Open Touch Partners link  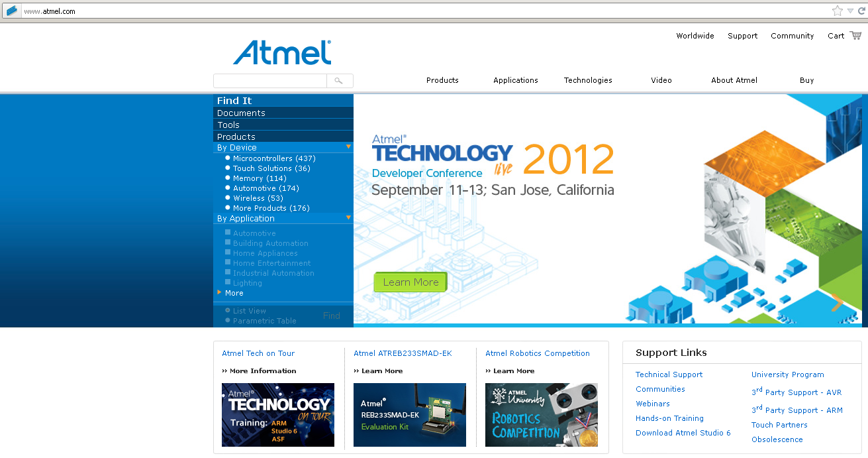click(x=779, y=425)
